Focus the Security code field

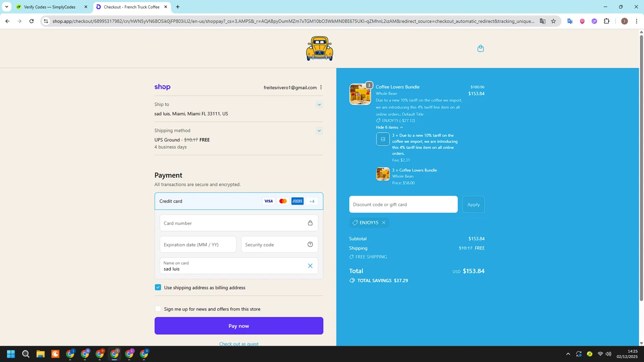pyautogui.click(x=279, y=244)
